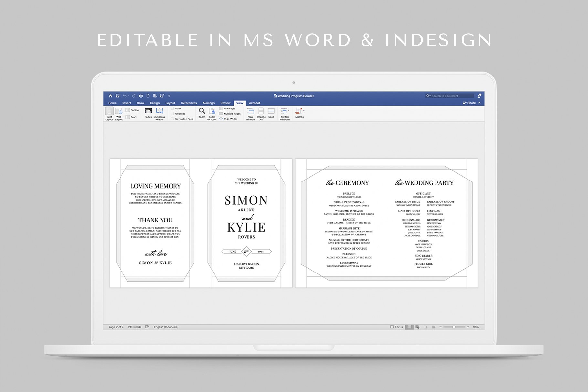The width and height of the screenshot is (588, 392).
Task: Select Draft view
Action: tap(131, 117)
